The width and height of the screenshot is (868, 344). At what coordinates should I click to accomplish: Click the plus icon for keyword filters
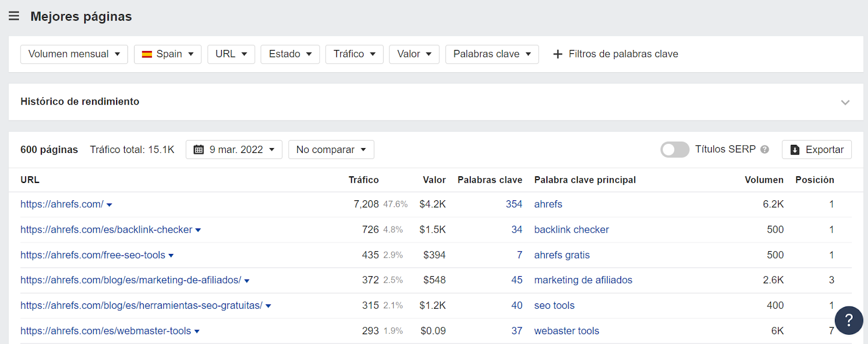pos(557,54)
